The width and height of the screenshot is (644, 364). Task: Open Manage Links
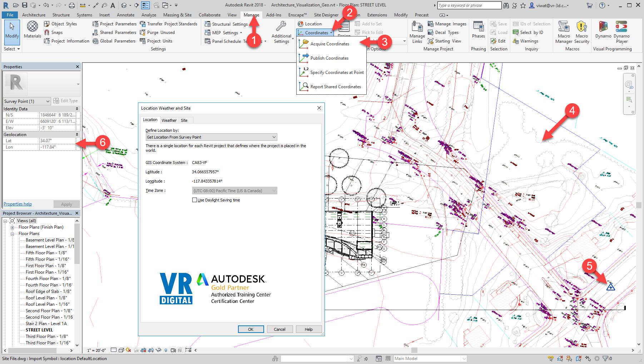click(417, 32)
